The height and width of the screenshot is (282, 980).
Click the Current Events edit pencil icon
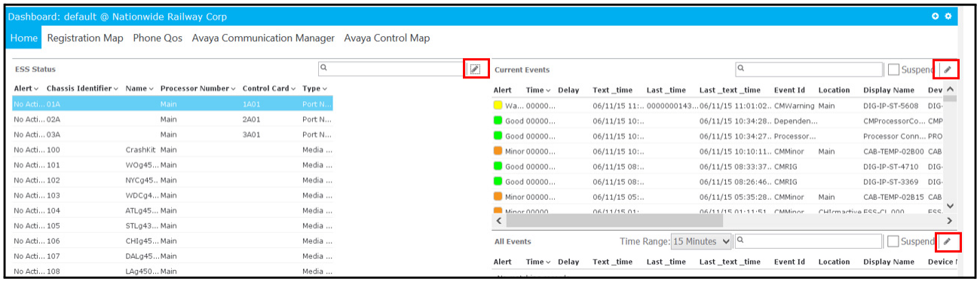pyautogui.click(x=948, y=69)
